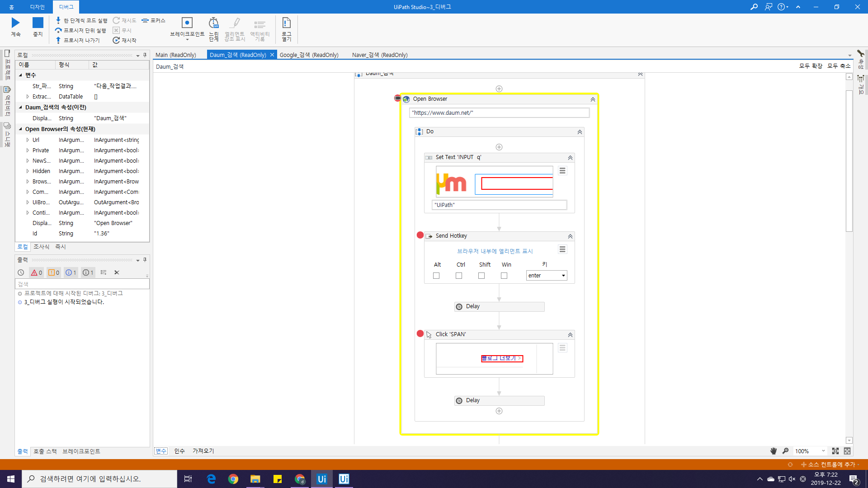
Task: Click the Stop (중지) debug button
Action: coord(38,26)
